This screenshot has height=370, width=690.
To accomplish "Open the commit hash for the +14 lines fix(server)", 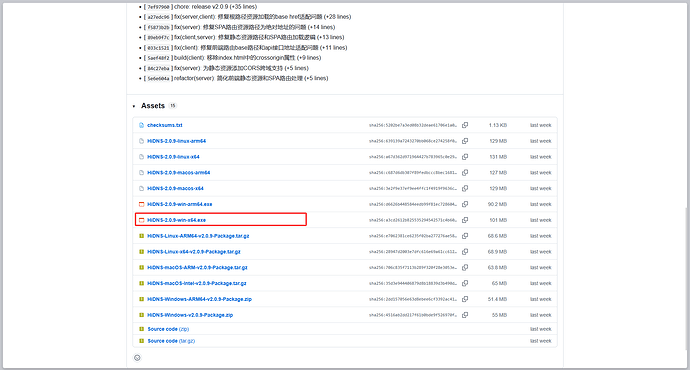I will pos(158,27).
